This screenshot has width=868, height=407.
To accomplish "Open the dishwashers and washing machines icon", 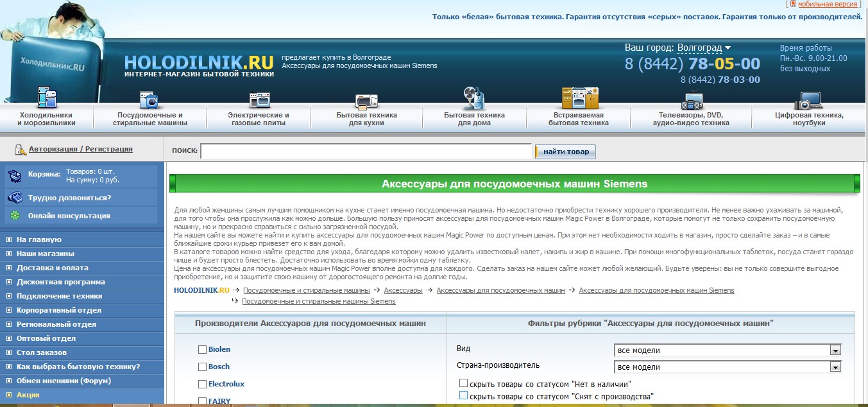I will pyautogui.click(x=149, y=99).
